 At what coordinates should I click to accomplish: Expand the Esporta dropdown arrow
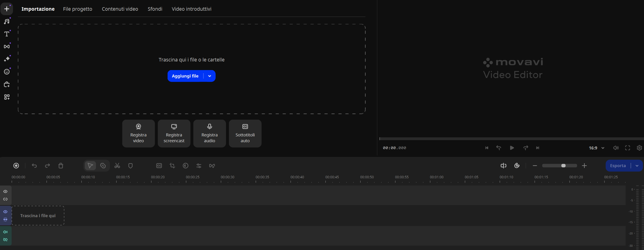pyautogui.click(x=637, y=166)
